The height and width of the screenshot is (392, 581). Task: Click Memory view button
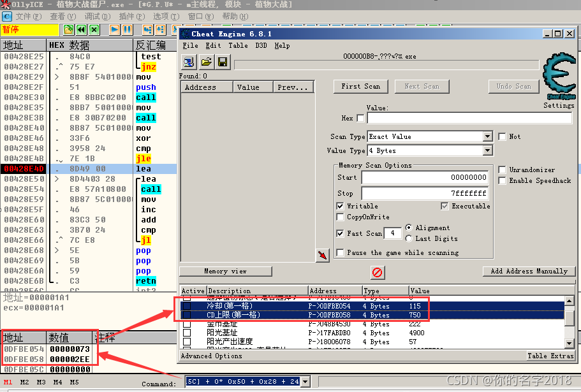226,272
